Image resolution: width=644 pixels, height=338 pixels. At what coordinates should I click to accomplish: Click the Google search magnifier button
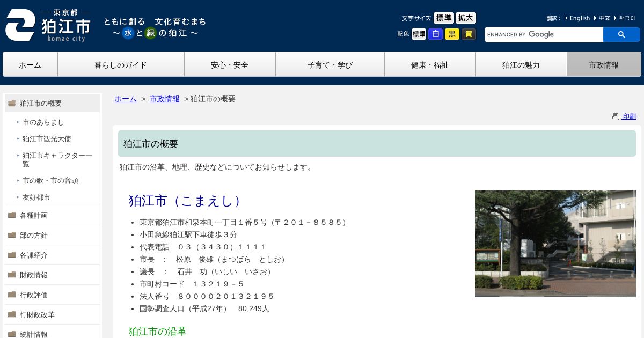click(621, 34)
